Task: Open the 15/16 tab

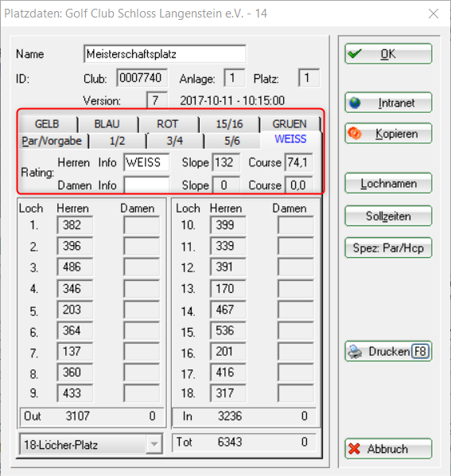Action: point(229,124)
